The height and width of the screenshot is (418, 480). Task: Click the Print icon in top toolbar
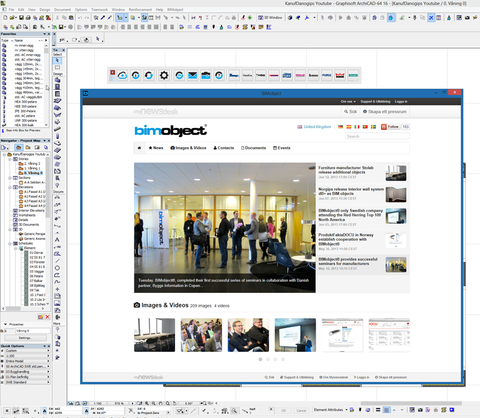point(28,18)
